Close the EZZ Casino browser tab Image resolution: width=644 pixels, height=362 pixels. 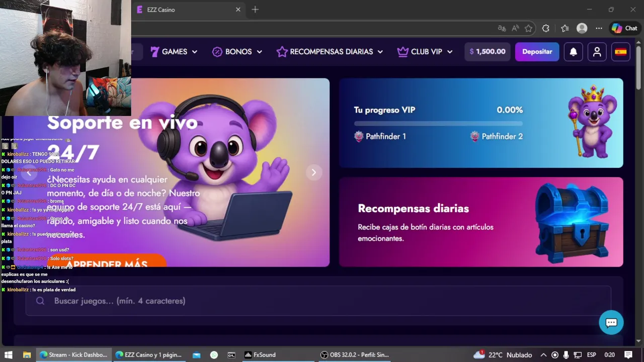pyautogui.click(x=238, y=10)
